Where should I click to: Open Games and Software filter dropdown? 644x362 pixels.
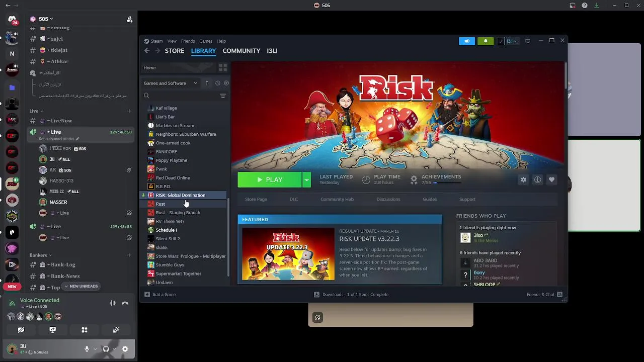click(171, 83)
